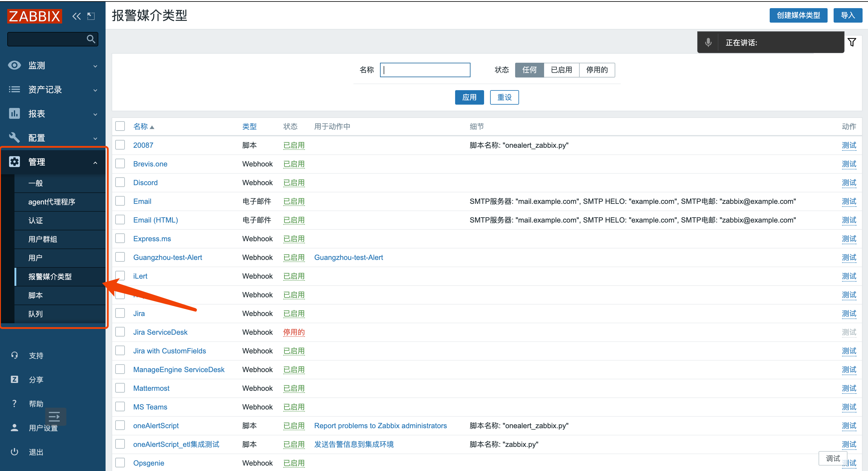Open the Mattermost media type link
The image size is (868, 471).
click(x=151, y=388)
